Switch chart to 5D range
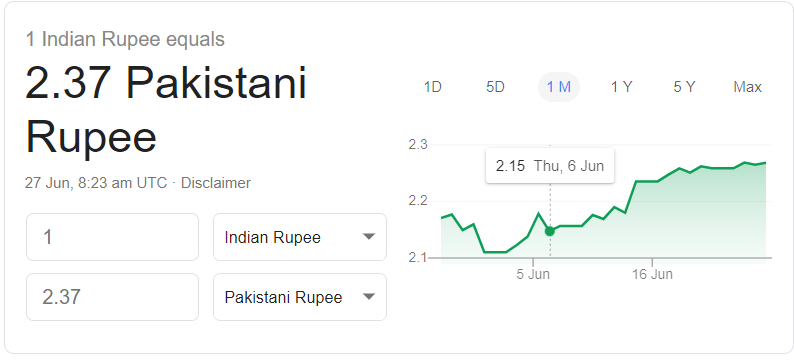 (x=495, y=87)
